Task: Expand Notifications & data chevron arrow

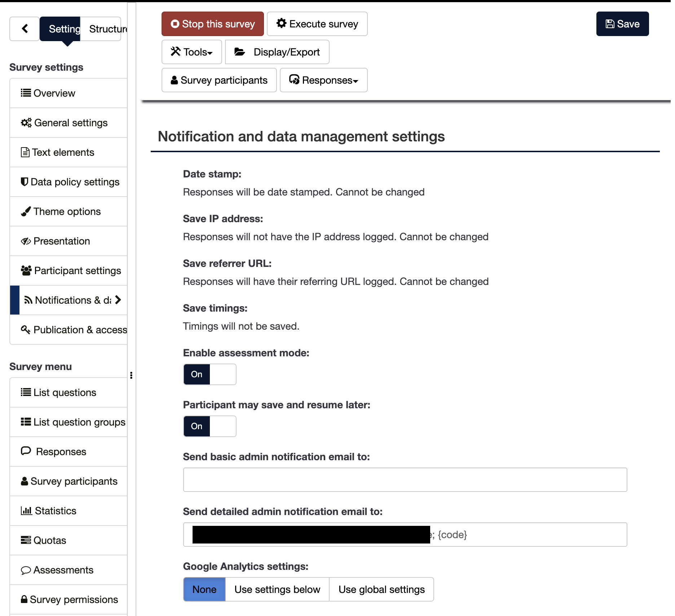Action: point(118,300)
